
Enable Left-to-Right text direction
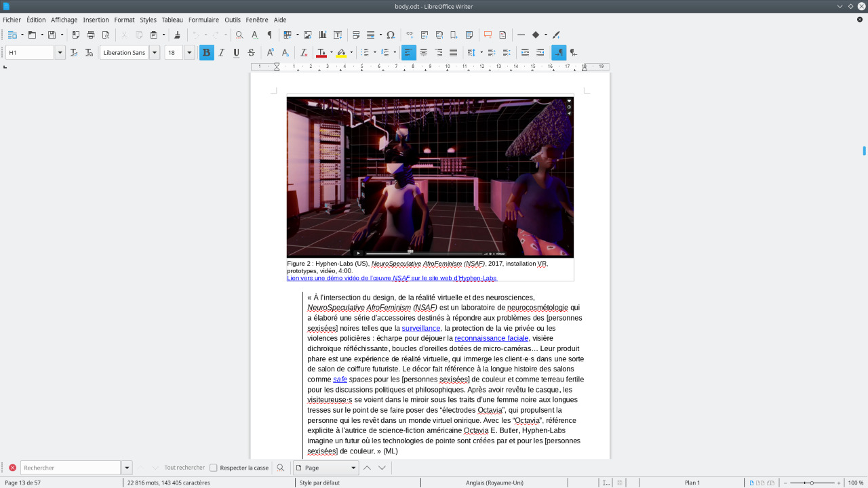tap(559, 52)
